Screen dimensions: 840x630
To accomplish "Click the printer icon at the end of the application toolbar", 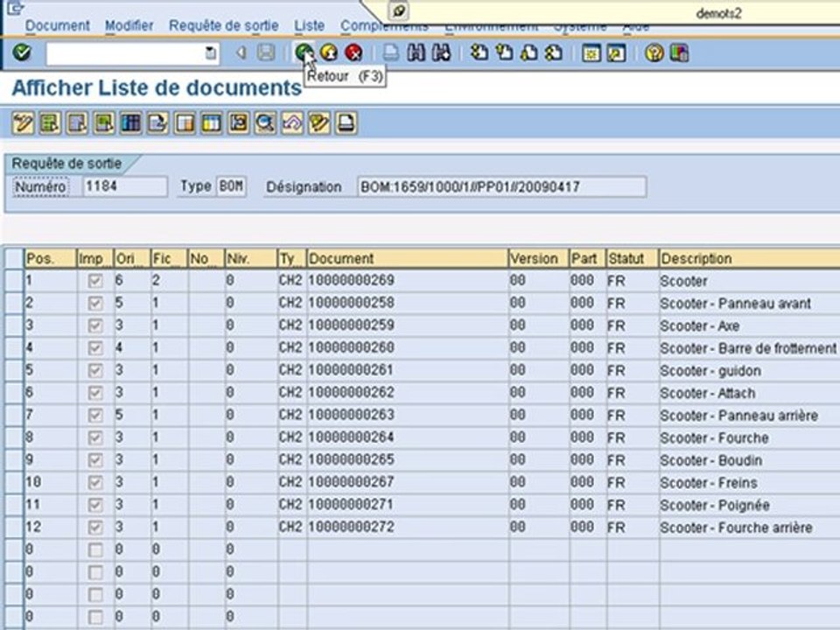I will click(346, 123).
